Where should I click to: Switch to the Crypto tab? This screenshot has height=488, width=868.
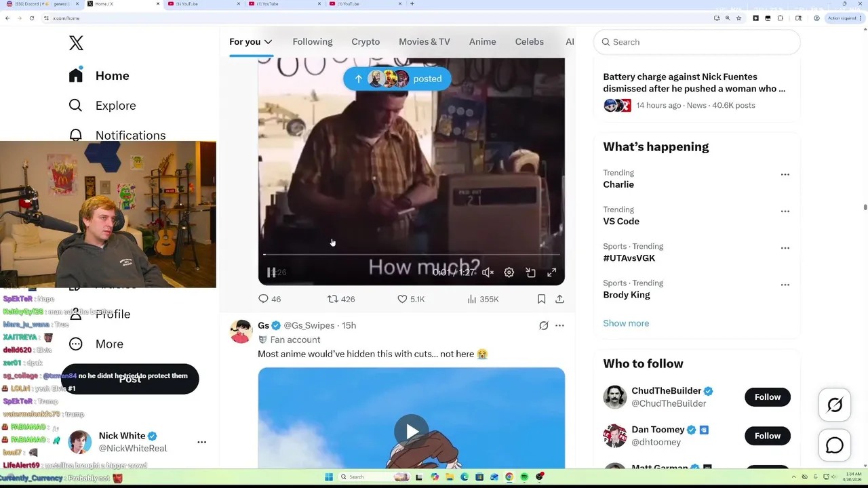366,42
